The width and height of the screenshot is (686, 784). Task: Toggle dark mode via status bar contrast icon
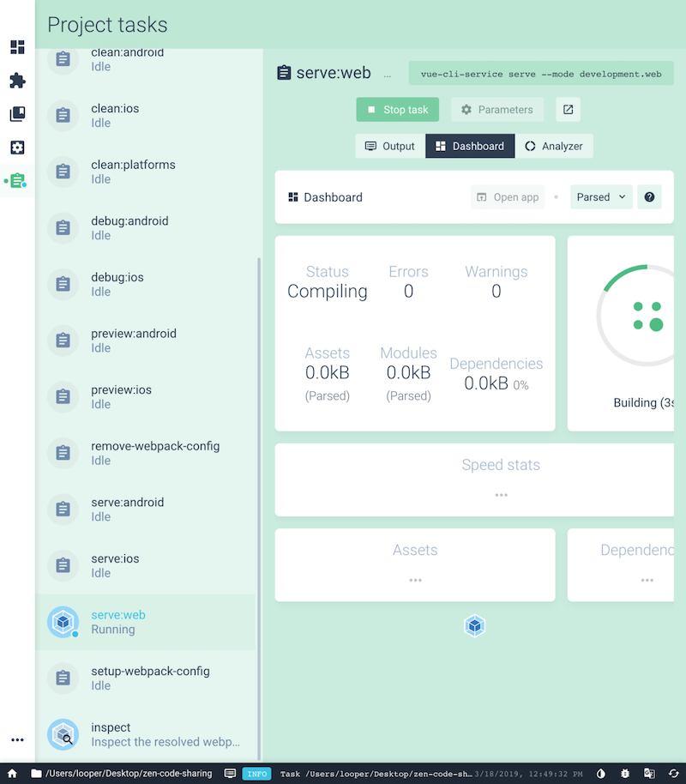click(x=601, y=773)
